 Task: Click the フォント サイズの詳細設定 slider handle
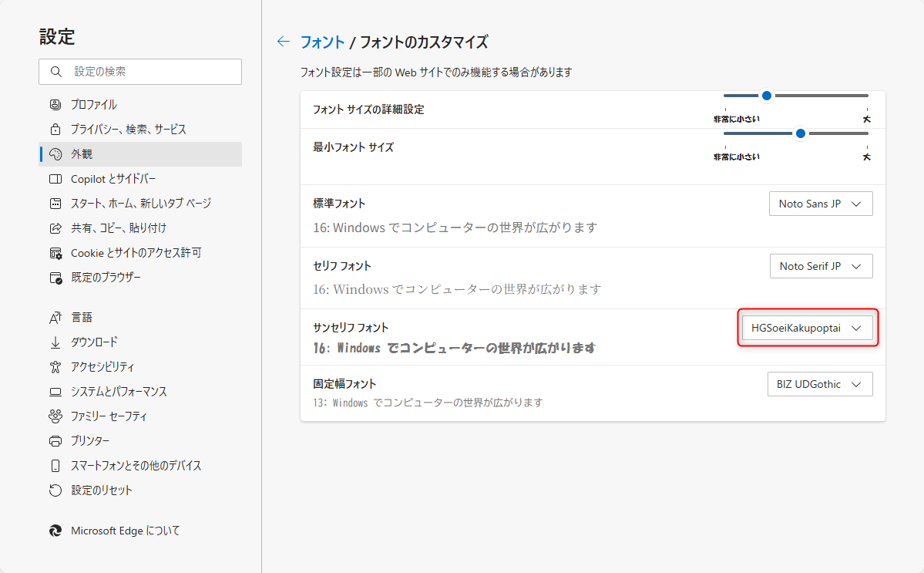767,96
